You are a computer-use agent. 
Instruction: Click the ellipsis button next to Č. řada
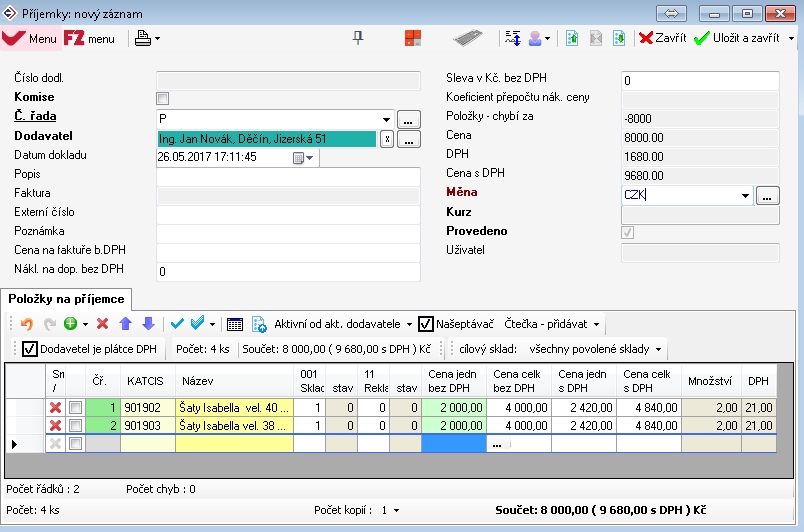click(x=408, y=119)
